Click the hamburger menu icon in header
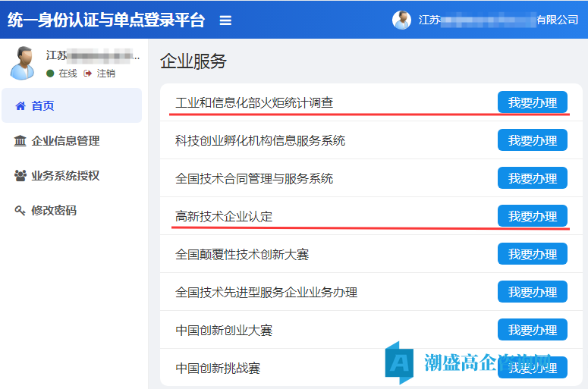 click(225, 20)
